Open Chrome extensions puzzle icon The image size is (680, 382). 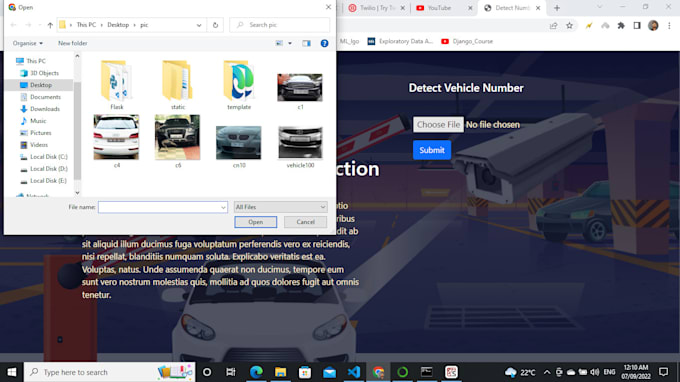pos(621,26)
